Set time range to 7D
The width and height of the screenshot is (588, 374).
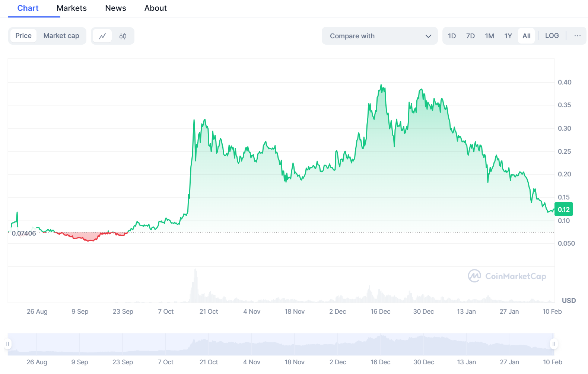470,36
